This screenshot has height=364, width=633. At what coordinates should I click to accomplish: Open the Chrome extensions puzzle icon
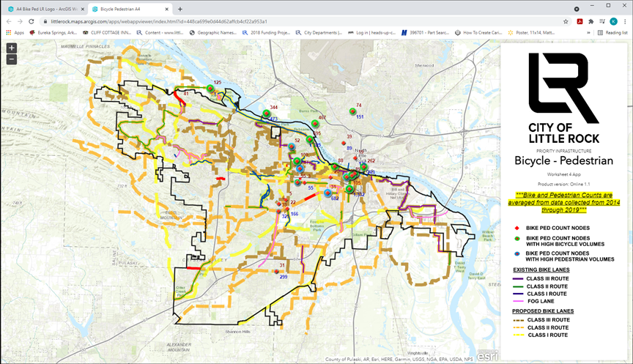coord(591,21)
